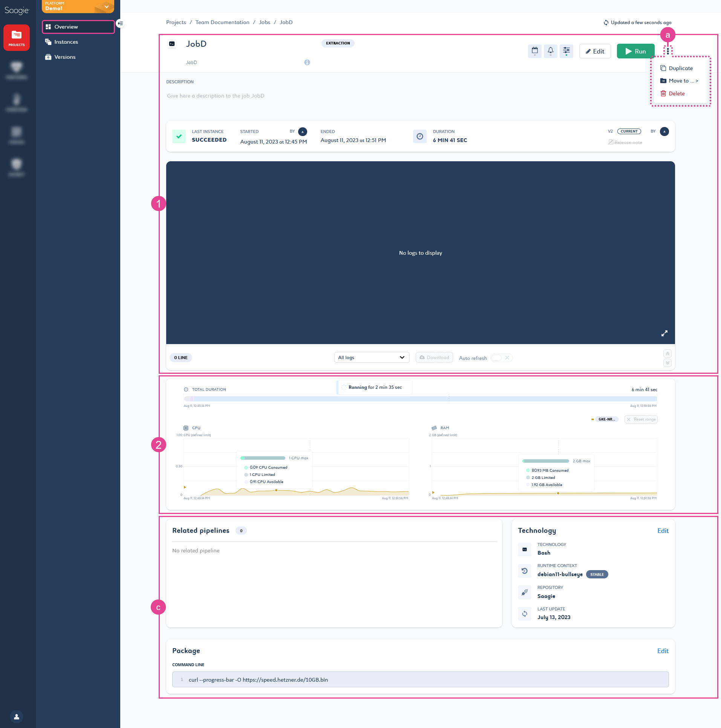Image resolution: width=721 pixels, height=728 pixels.
Task: Click the Saagie logo
Action: click(x=17, y=10)
